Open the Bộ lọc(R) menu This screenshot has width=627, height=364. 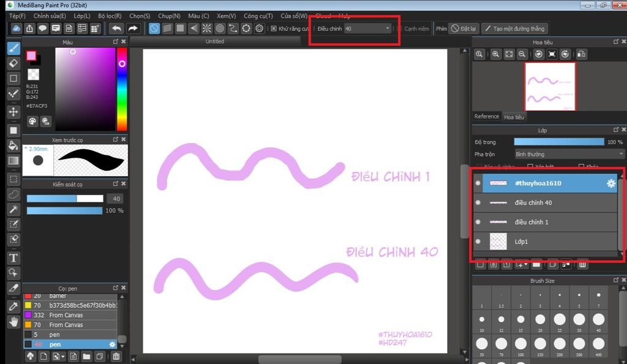(x=110, y=16)
